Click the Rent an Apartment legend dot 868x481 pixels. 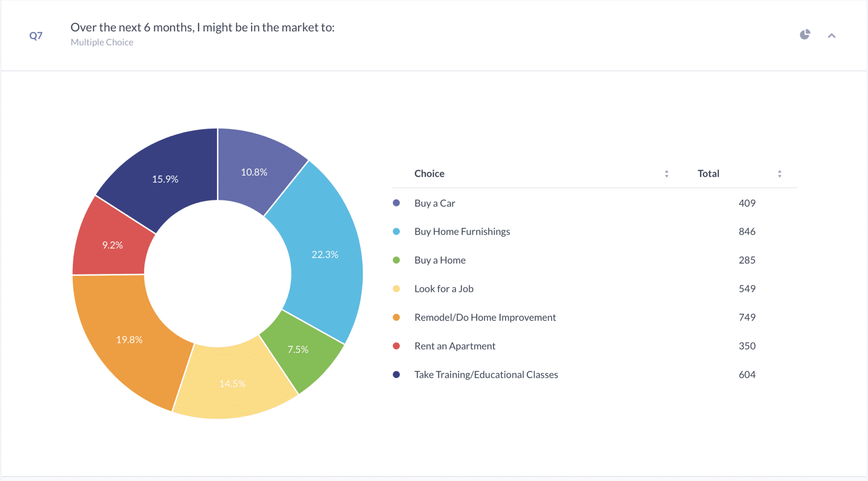pos(396,346)
